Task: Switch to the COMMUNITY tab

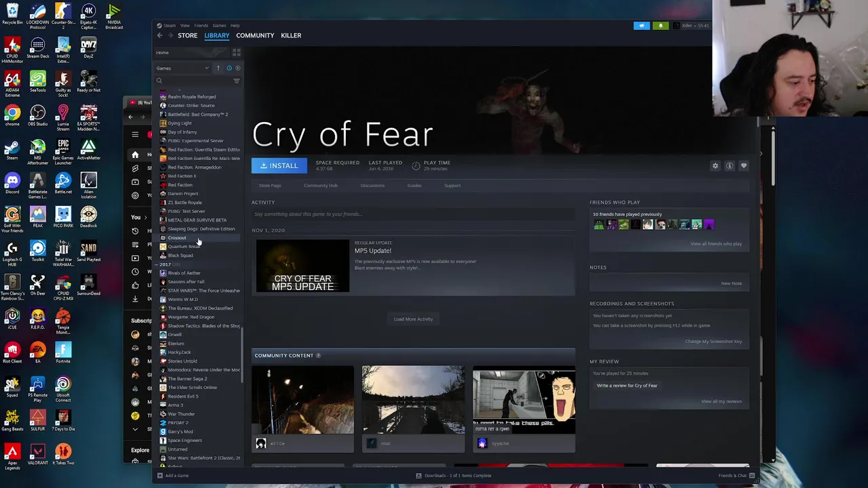Action: click(x=255, y=35)
